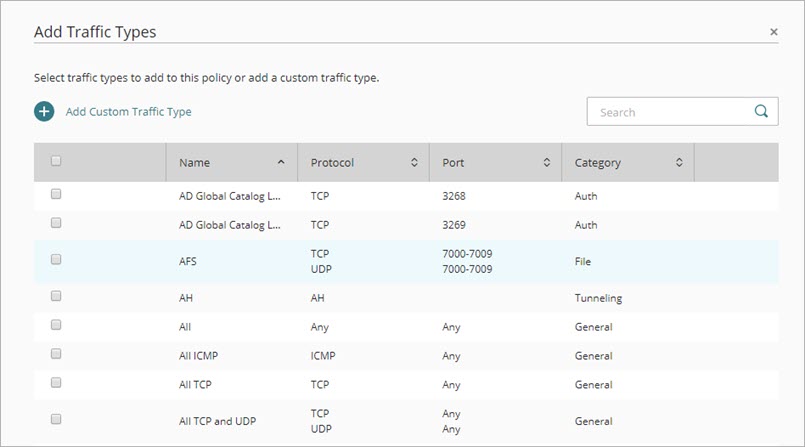Select the All traffic type checkbox
Screen dimensions: 805x447
tap(56, 325)
